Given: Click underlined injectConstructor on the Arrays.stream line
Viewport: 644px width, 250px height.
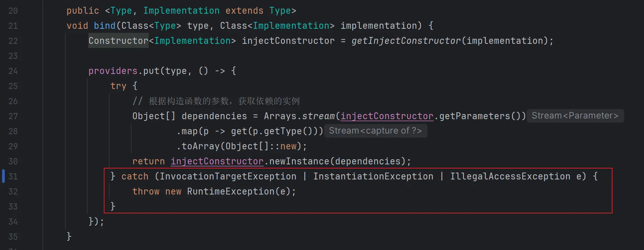Looking at the screenshot, I should coord(387,116).
